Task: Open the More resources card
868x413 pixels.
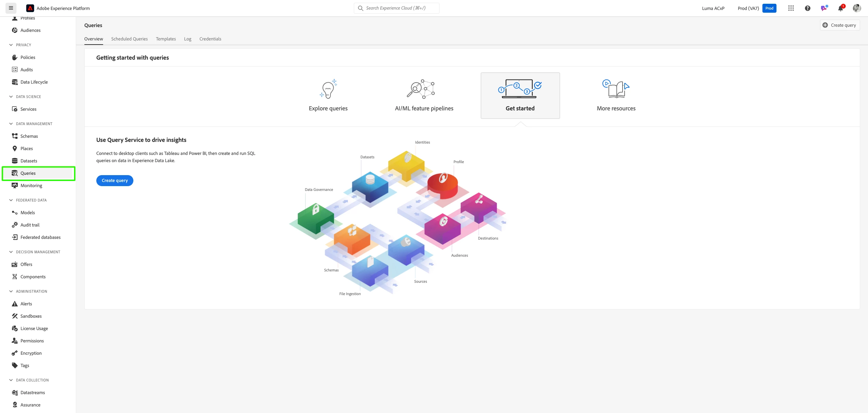Action: tap(616, 96)
